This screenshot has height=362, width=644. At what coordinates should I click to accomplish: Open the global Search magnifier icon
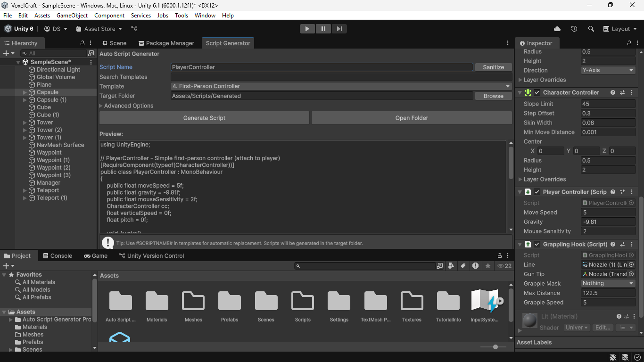(591, 29)
